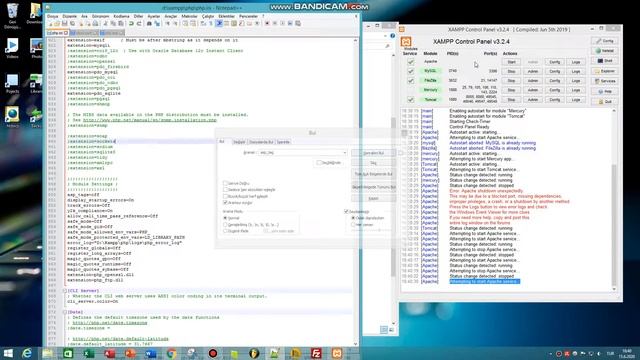This screenshot has height=360, width=640.
Task: Click the red Bandicam record icon on taskbar
Action: 213,353
